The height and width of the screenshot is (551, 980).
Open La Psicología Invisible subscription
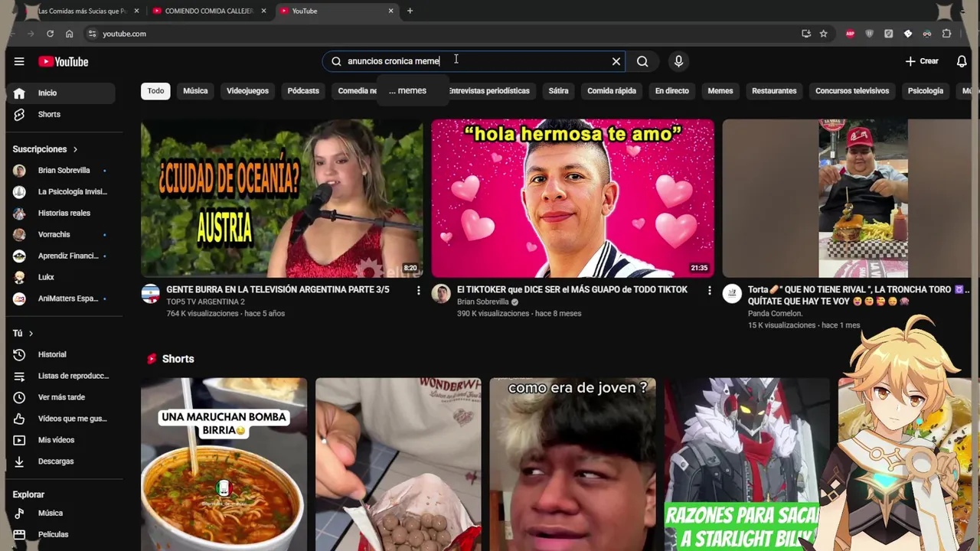(x=63, y=192)
